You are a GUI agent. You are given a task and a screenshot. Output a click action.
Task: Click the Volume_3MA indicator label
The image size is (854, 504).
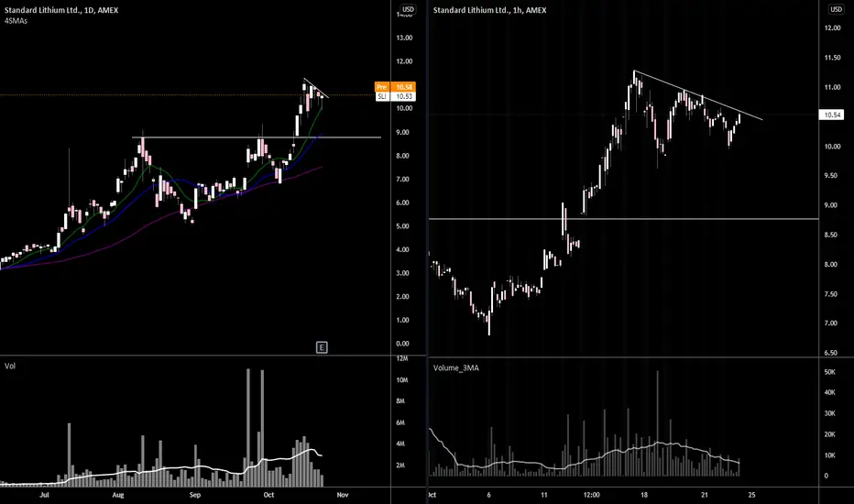click(456, 367)
